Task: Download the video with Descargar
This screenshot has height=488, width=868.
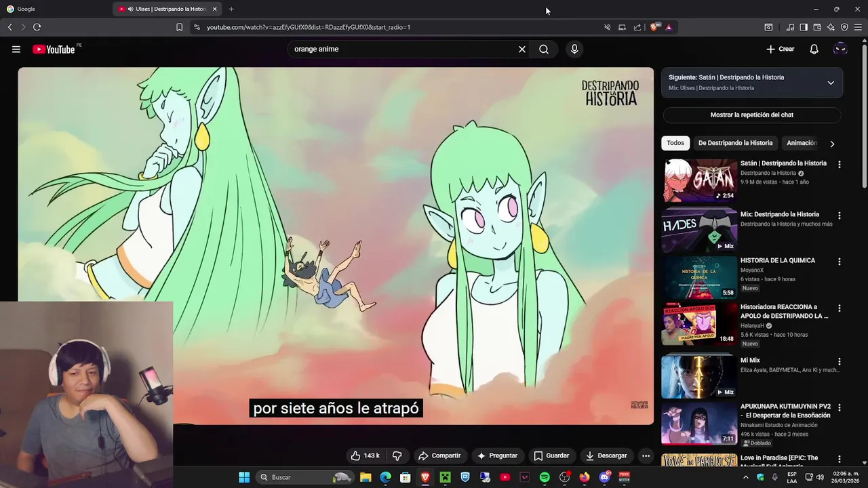Action: 606,455
